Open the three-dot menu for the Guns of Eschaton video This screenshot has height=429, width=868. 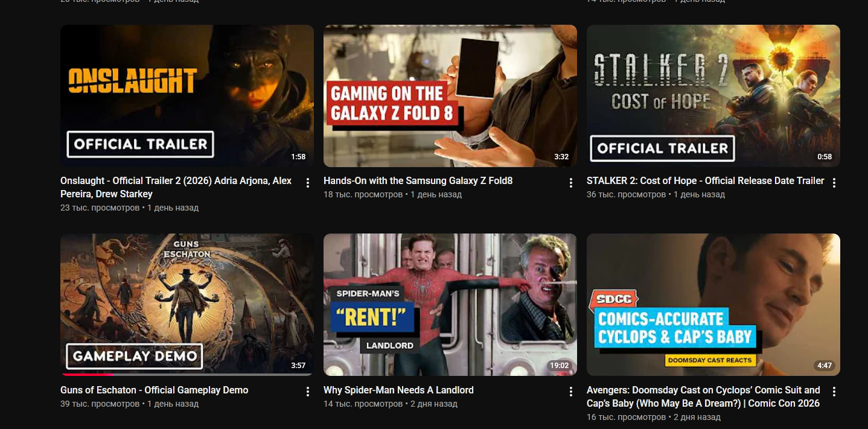coord(308,392)
